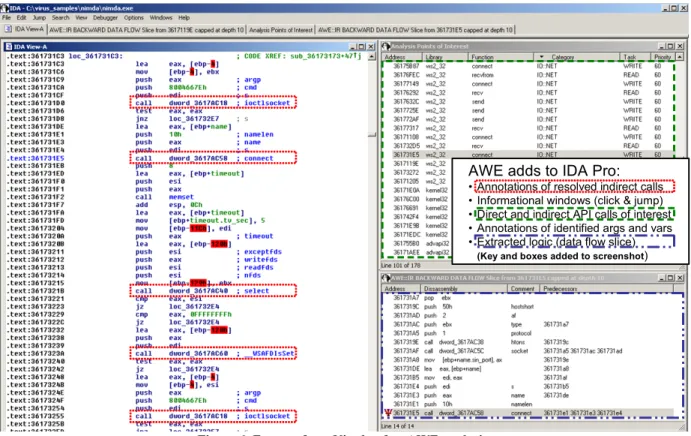The width and height of the screenshot is (691, 436).
Task: Open the Windows menu
Action: [161, 18]
